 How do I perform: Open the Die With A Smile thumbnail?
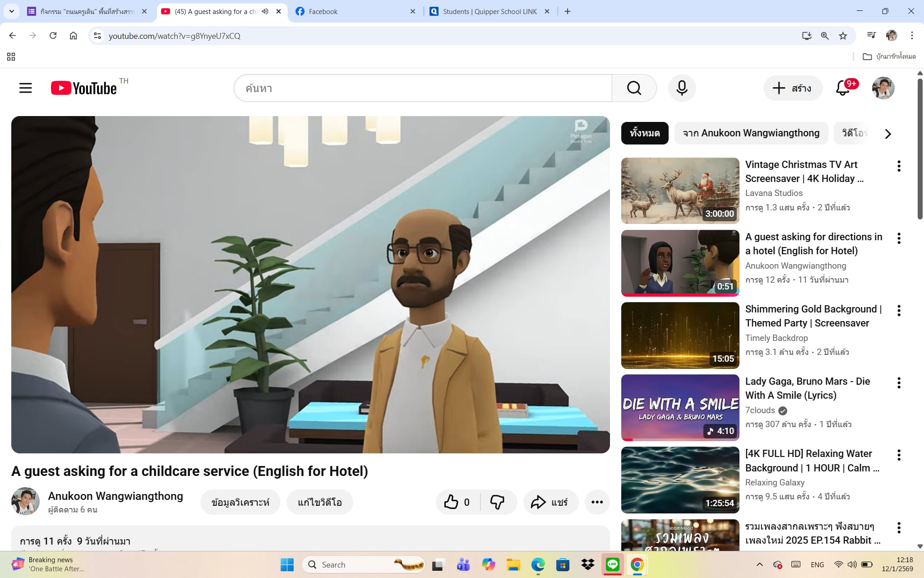click(x=680, y=407)
